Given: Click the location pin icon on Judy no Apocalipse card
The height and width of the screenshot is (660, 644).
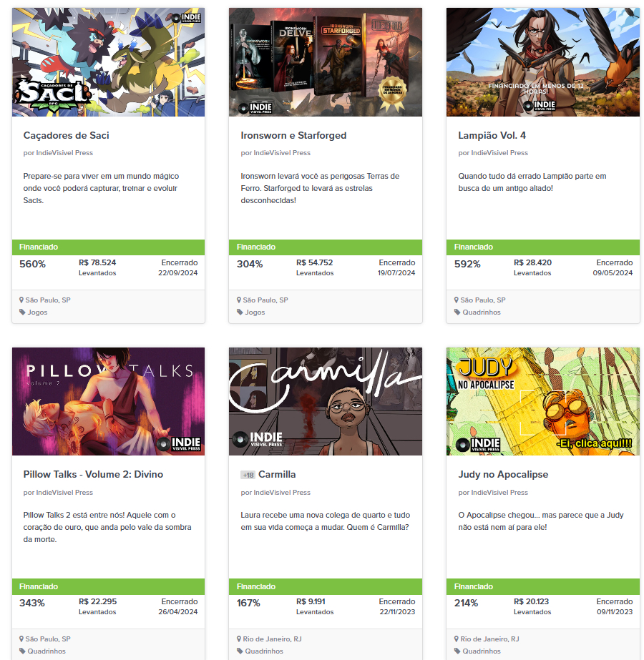Looking at the screenshot, I should click(x=456, y=639).
